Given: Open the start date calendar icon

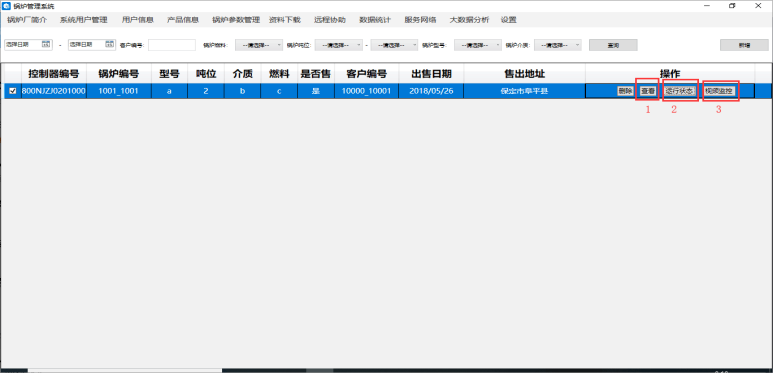Looking at the screenshot, I should tap(46, 44).
